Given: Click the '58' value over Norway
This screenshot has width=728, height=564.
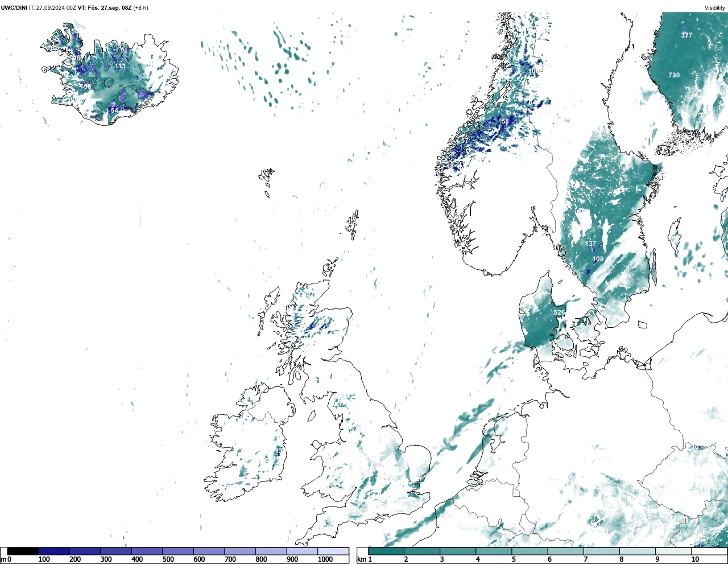Looking at the screenshot, I should click(505, 121).
